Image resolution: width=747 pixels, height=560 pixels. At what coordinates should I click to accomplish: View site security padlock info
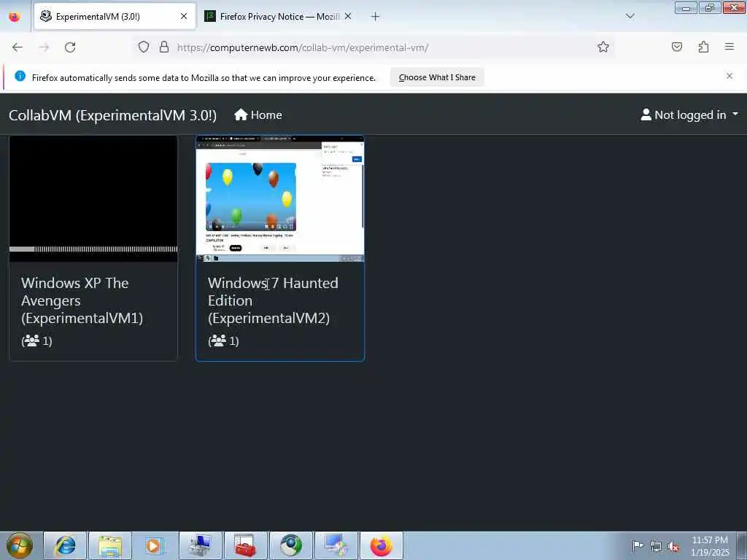[164, 47]
